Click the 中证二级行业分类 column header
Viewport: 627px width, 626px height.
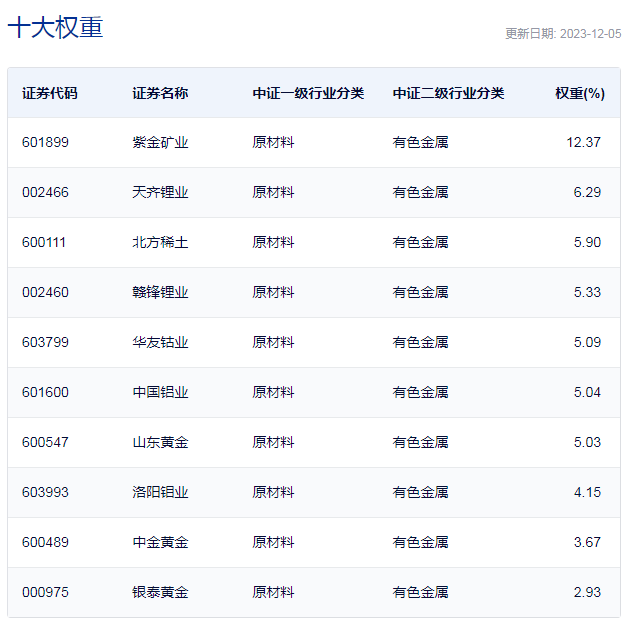(448, 93)
